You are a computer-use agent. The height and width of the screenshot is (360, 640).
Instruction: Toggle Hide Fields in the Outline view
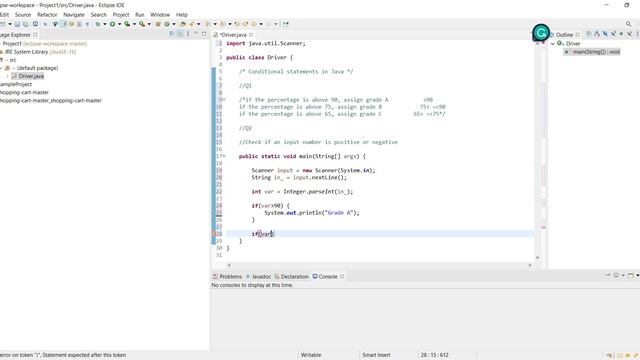[605, 34]
